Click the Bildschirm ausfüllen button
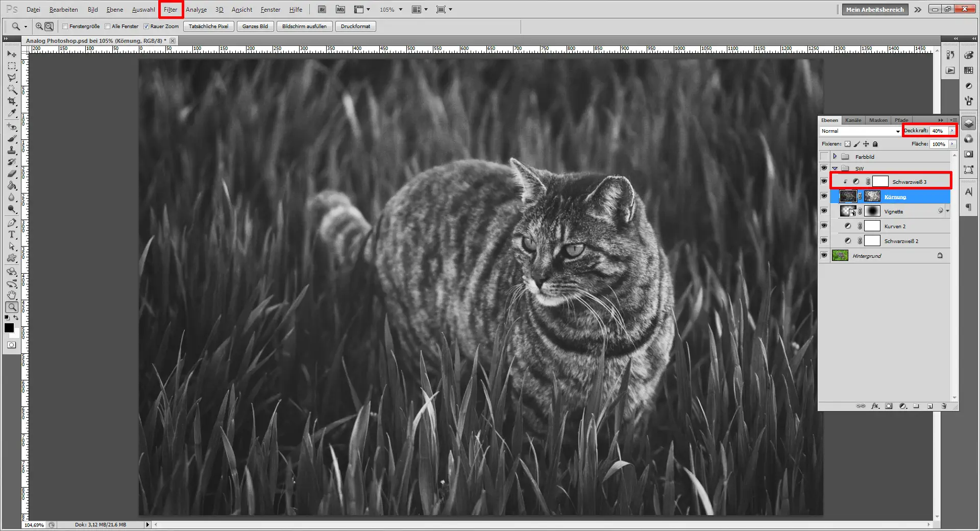Viewport: 980px width, 531px height. pyautogui.click(x=305, y=26)
